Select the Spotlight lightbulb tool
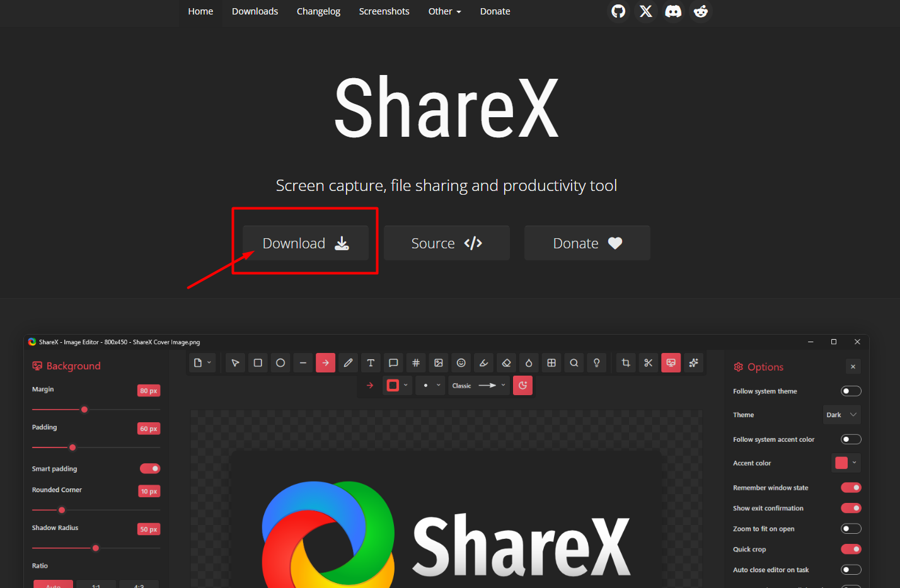The image size is (900, 588). [x=597, y=363]
